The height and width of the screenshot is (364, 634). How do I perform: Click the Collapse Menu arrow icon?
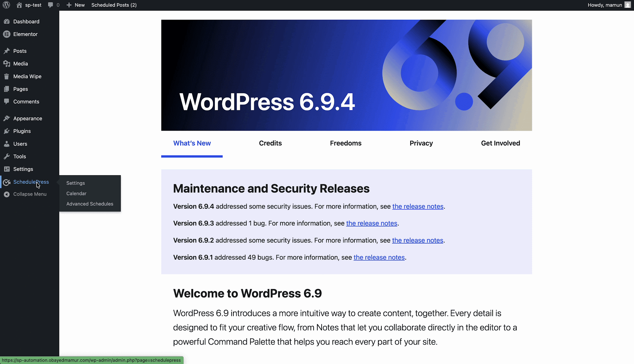(7, 194)
